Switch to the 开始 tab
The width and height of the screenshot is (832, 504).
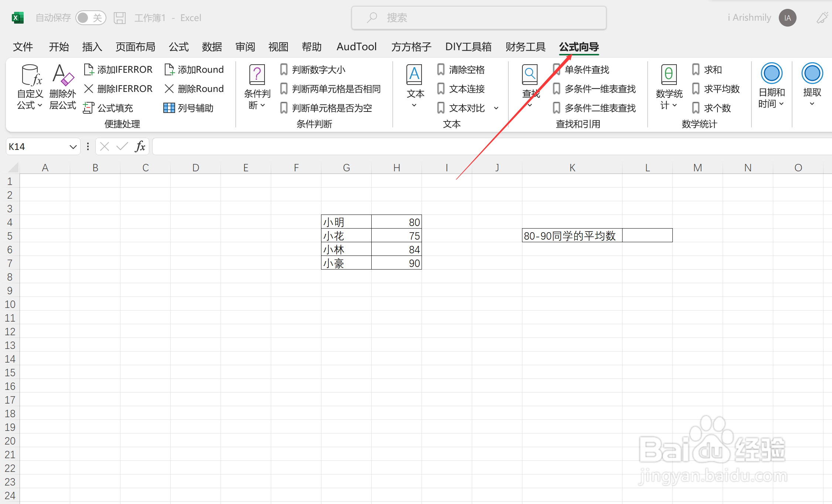click(x=59, y=47)
